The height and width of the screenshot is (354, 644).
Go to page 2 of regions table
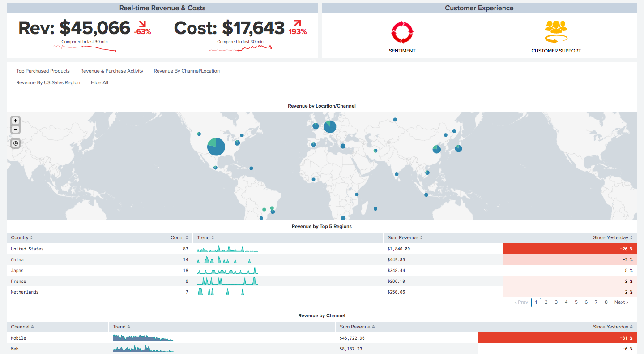coord(546,302)
